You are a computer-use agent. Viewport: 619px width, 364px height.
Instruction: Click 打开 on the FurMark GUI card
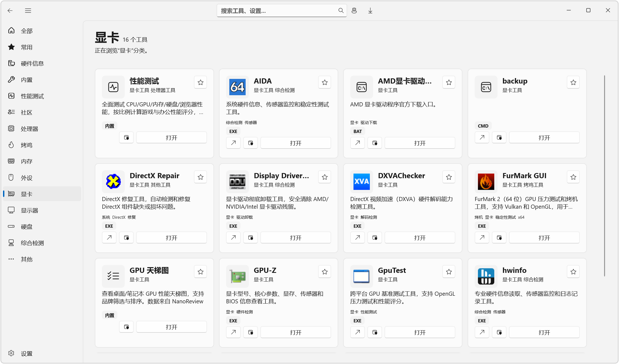(544, 238)
